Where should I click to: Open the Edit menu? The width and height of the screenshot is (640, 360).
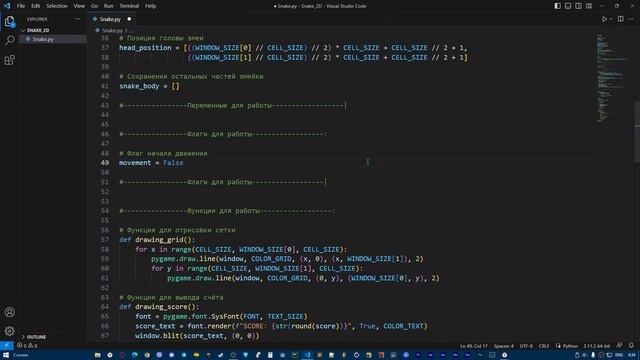[x=36, y=6]
